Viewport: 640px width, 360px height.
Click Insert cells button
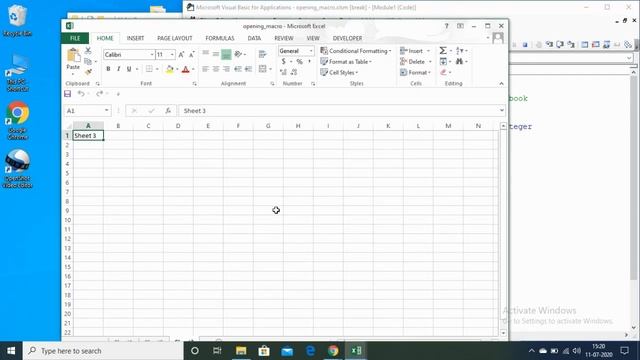[415, 51]
